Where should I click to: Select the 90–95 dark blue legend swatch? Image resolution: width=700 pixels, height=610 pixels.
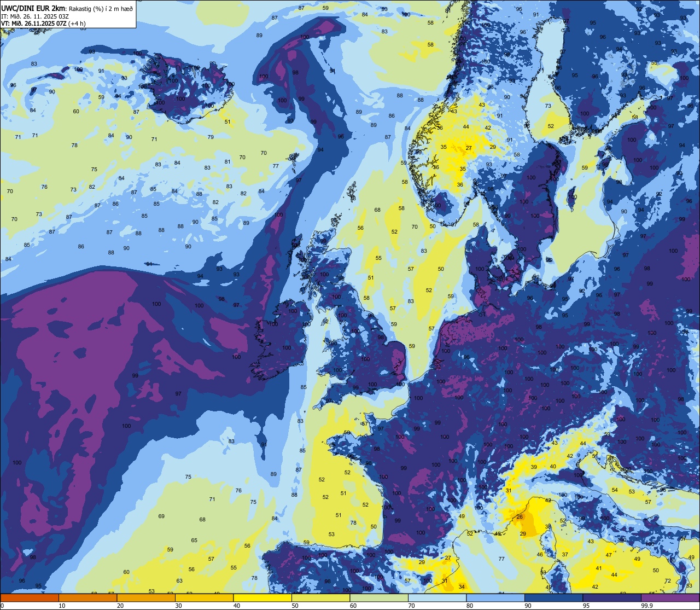pos(553,597)
